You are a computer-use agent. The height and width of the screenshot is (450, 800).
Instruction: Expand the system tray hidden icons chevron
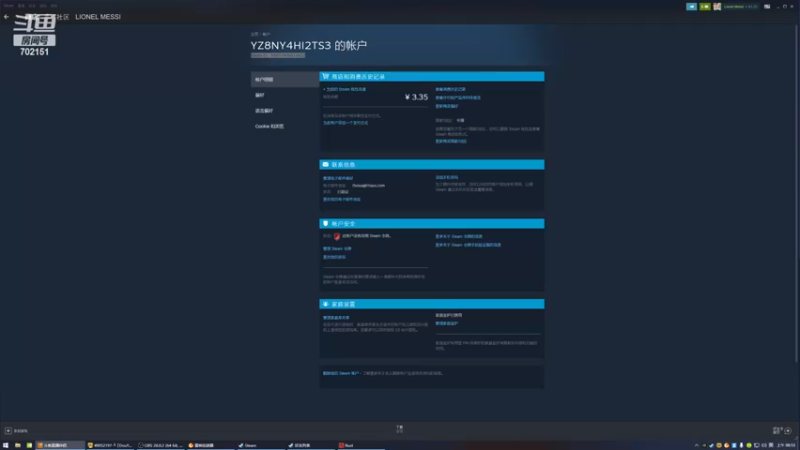697,445
